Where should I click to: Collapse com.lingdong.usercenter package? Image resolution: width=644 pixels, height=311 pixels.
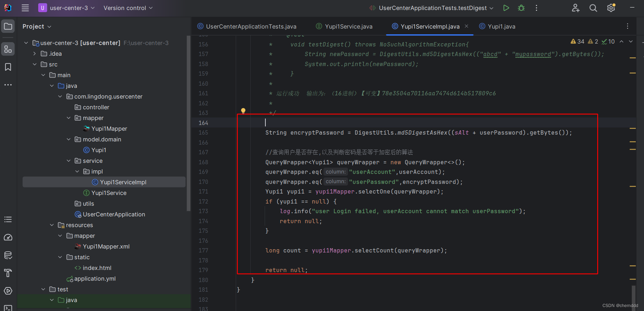click(x=60, y=96)
